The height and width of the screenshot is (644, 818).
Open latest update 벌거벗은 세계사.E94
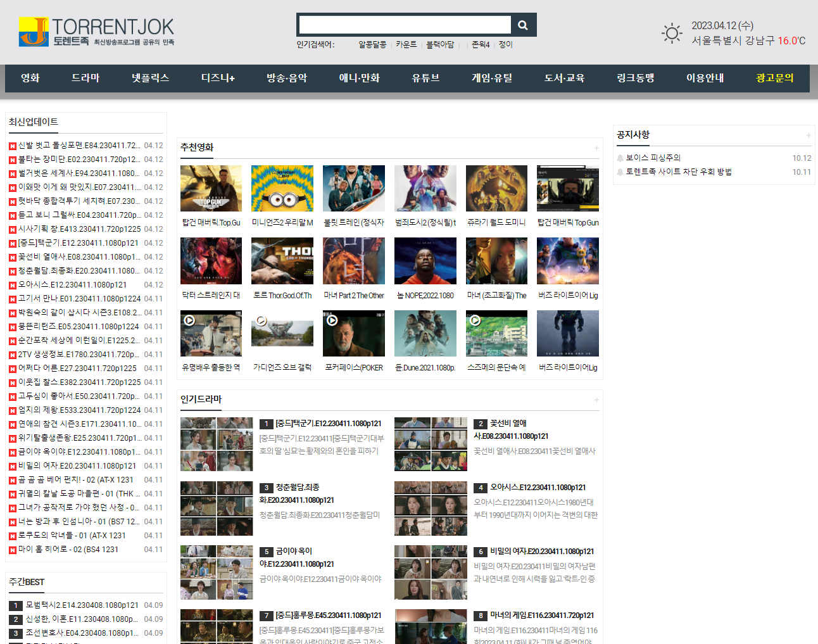point(79,174)
